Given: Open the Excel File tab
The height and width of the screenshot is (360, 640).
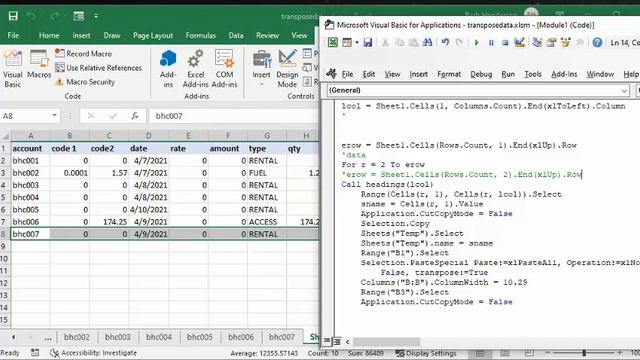Looking at the screenshot, I should 13,36.
